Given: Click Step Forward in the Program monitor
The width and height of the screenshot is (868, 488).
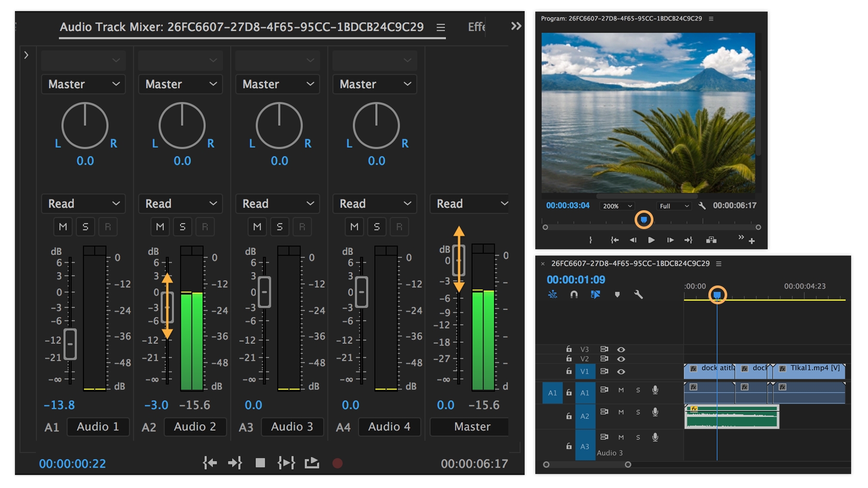Looking at the screenshot, I should [670, 240].
